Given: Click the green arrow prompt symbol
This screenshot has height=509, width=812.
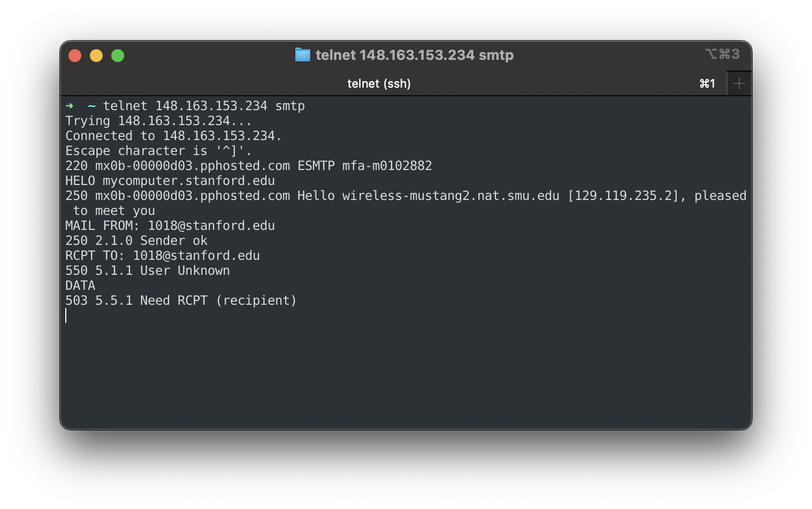Looking at the screenshot, I should point(70,105).
